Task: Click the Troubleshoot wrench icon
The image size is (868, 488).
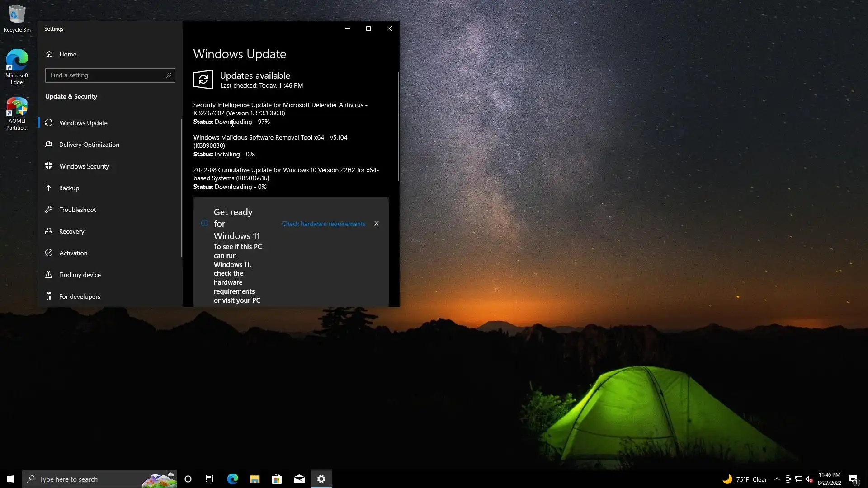Action: (49, 209)
